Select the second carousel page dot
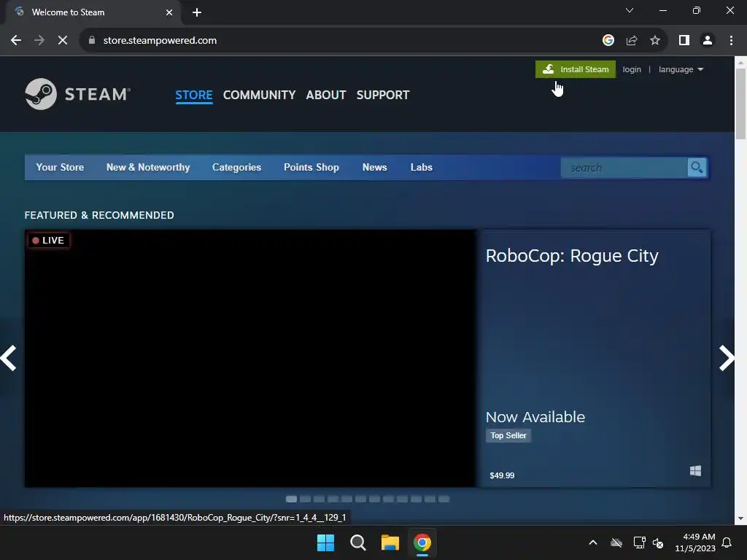The height and width of the screenshot is (560, 747). coord(306,499)
